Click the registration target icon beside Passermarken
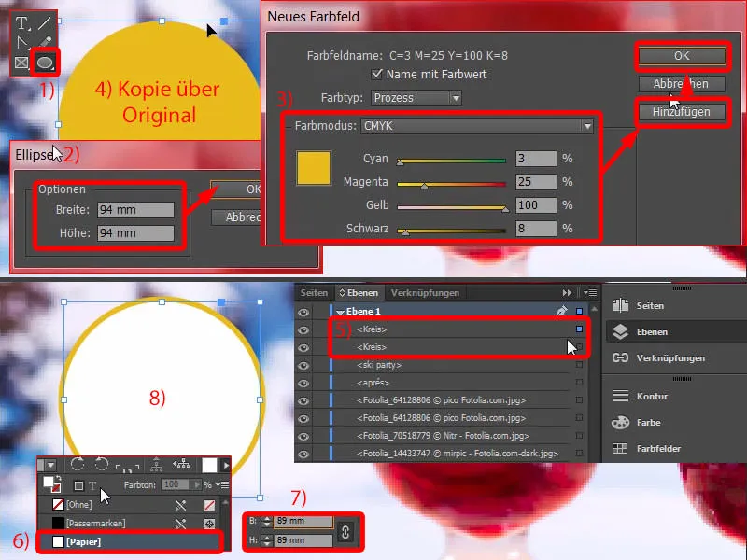The height and width of the screenshot is (560, 747). (x=209, y=524)
